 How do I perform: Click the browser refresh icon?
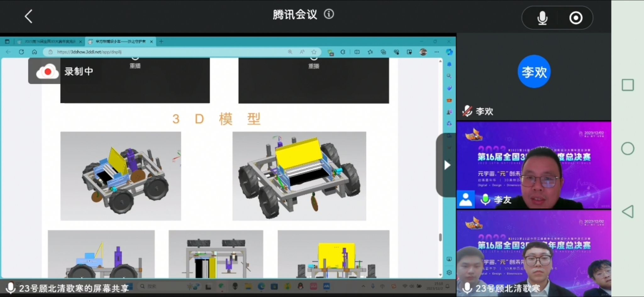point(21,52)
